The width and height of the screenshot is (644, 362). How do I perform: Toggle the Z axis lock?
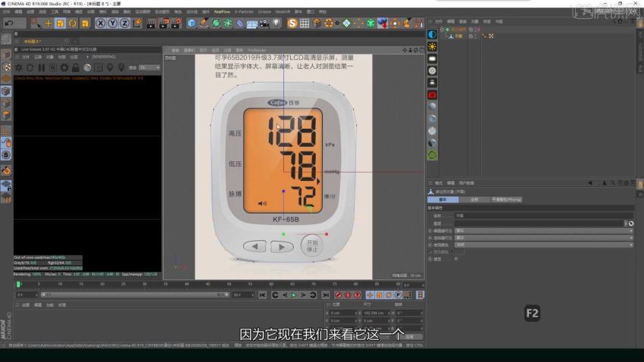tap(123, 23)
